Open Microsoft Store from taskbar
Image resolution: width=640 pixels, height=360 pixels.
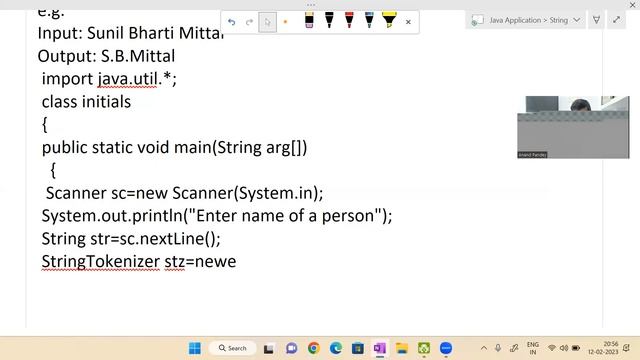(358, 349)
